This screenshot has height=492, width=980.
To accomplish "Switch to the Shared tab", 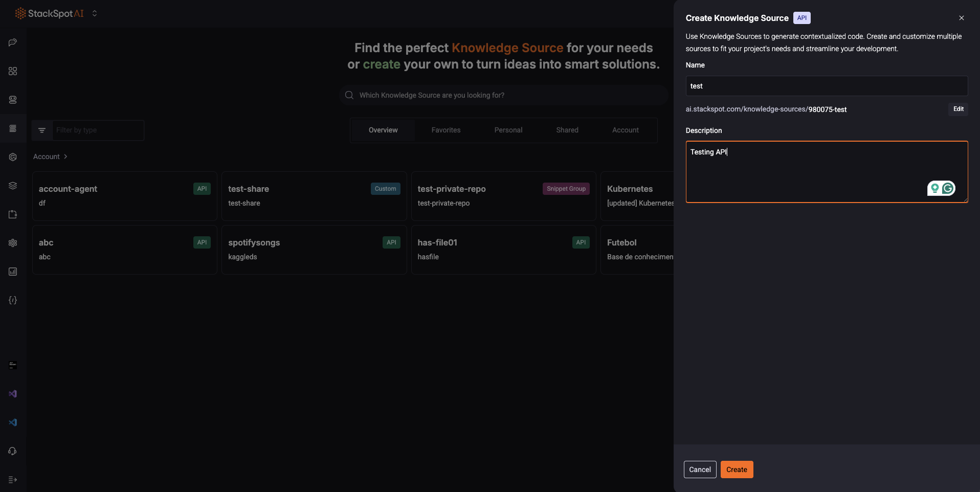I will 567,130.
